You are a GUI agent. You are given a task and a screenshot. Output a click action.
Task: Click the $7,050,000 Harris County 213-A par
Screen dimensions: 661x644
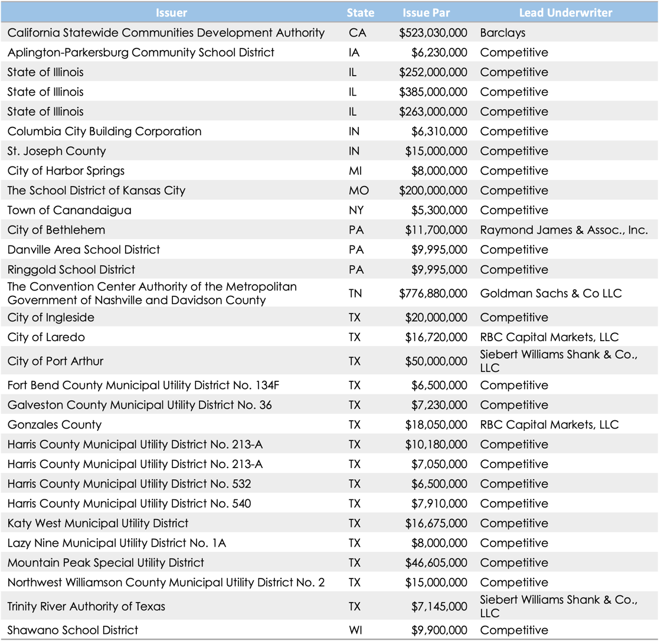tap(439, 464)
